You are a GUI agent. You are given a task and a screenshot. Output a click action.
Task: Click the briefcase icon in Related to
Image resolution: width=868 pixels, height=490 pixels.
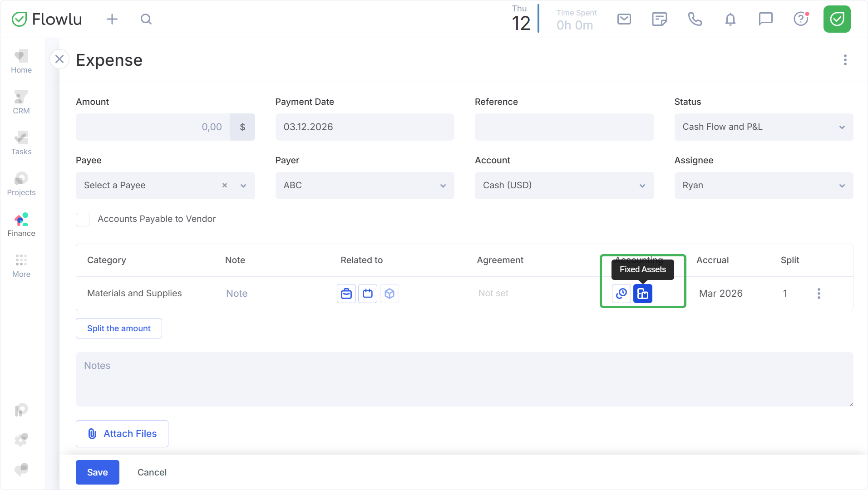(346, 294)
